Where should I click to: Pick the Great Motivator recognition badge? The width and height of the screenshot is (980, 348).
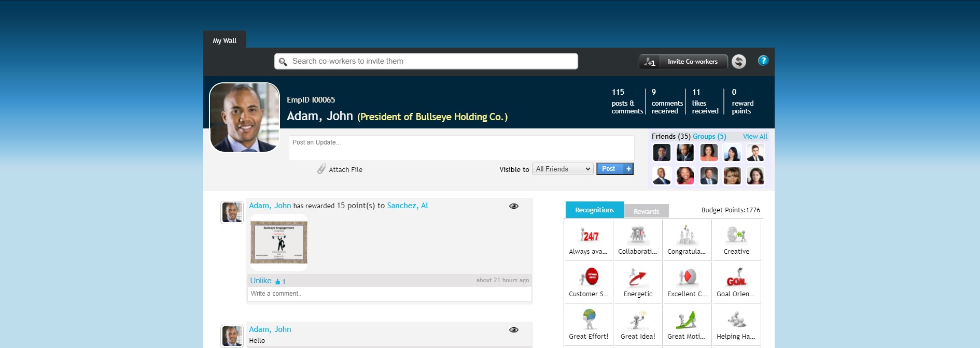(687, 325)
